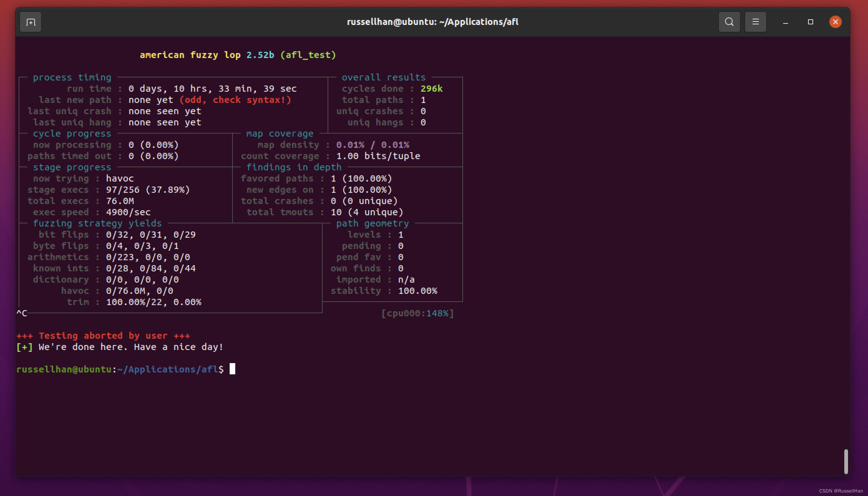Click the total execs value 76.0M
868x496 pixels.
120,201
